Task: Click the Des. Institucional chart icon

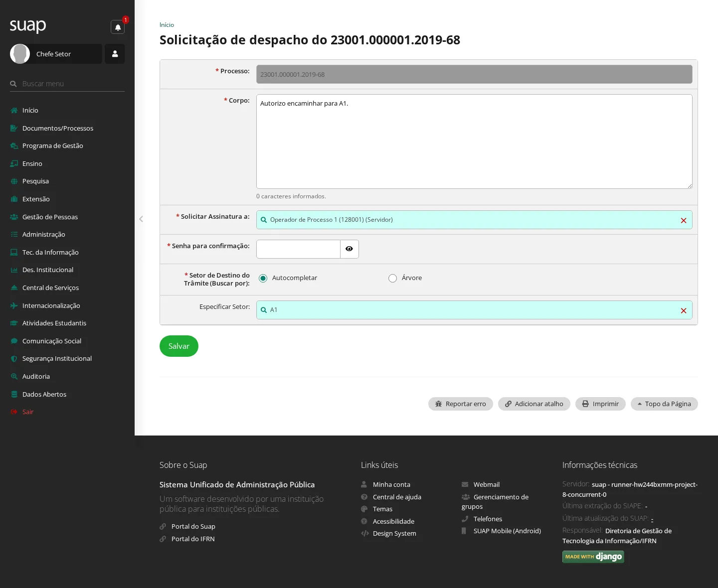Action: 14,270
